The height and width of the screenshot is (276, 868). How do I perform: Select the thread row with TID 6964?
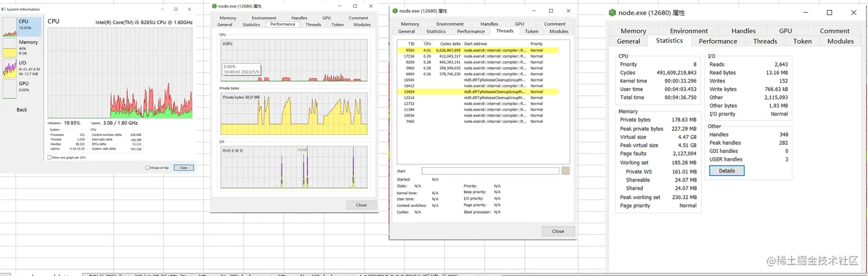coord(478,74)
